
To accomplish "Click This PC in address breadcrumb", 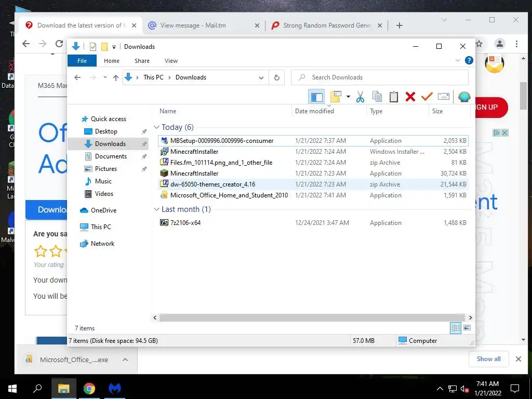I will point(153,77).
